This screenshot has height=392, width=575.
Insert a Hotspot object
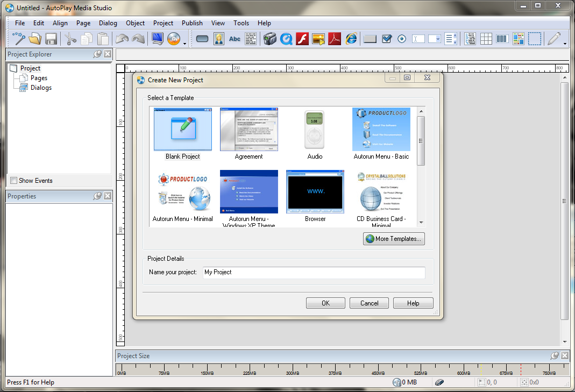[534, 38]
